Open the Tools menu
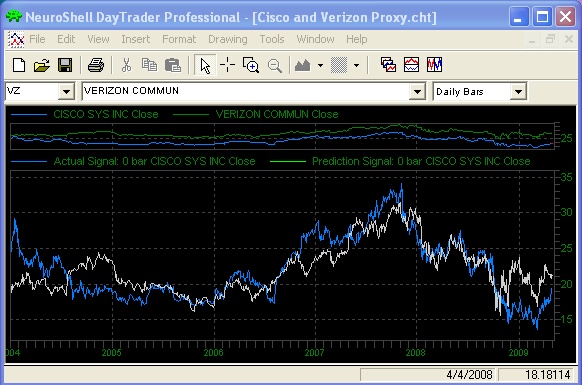The image size is (582, 385). coord(272,39)
